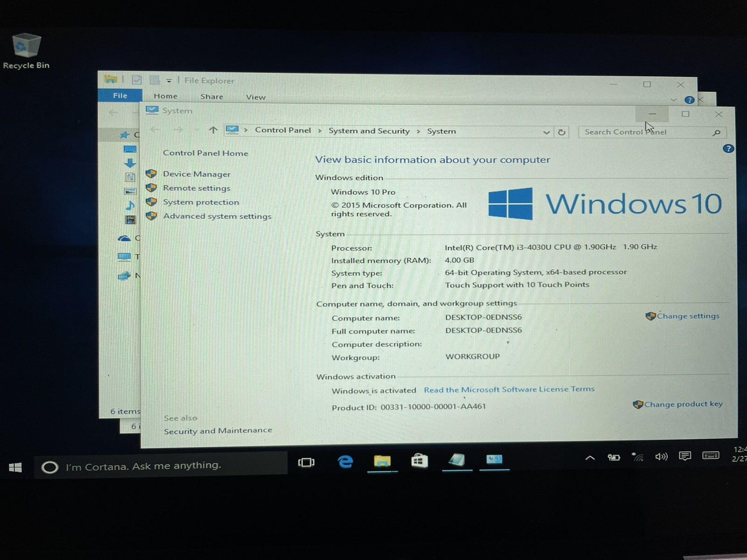The width and height of the screenshot is (747, 560).
Task: Open recent locations dropdown beside Forward arrow
Action: [197, 130]
